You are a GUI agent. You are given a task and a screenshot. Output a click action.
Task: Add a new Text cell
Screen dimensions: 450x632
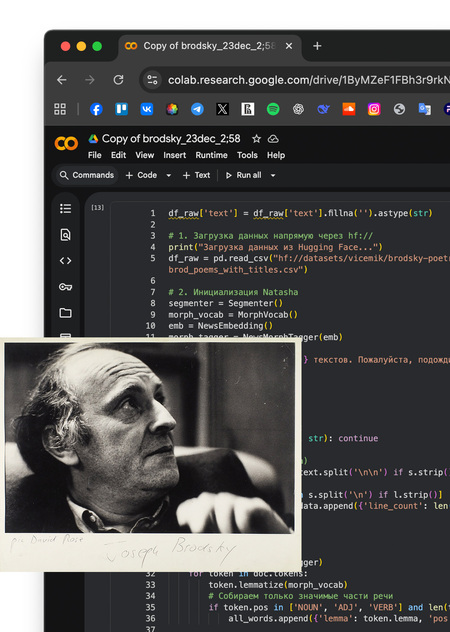click(x=196, y=175)
